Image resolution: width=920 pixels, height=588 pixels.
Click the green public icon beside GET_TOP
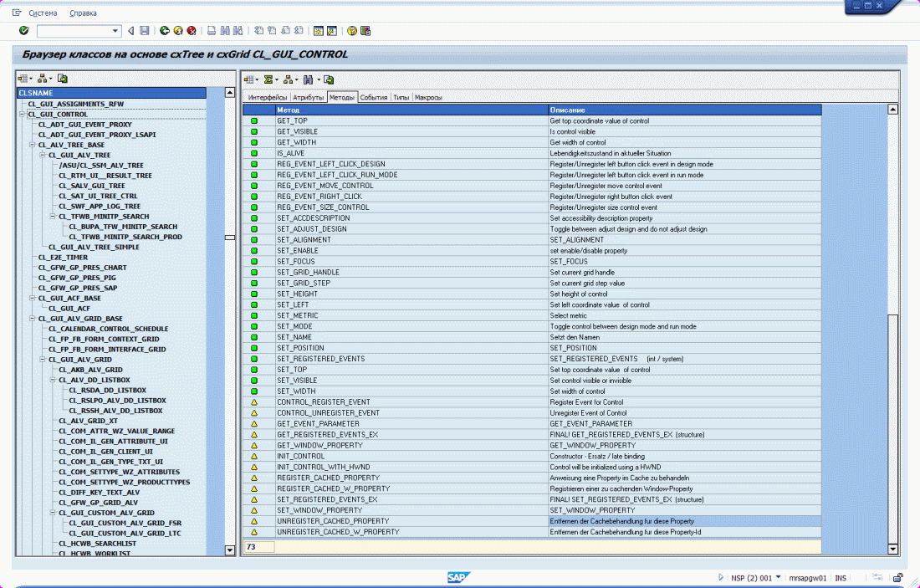click(254, 121)
